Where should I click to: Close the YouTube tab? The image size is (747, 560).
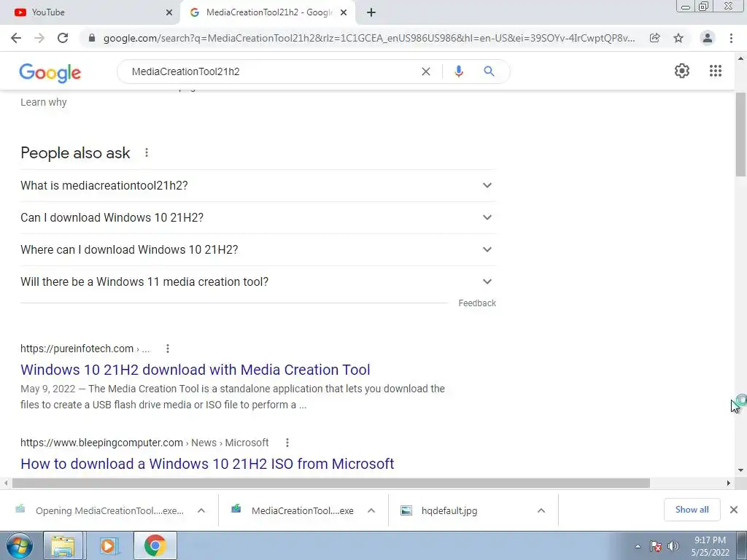point(169,12)
